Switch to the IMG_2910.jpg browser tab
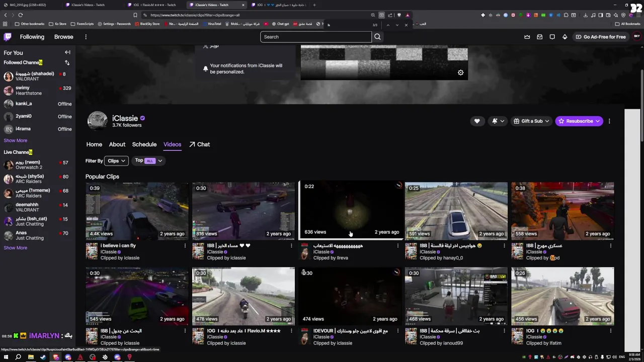 click(30, 5)
